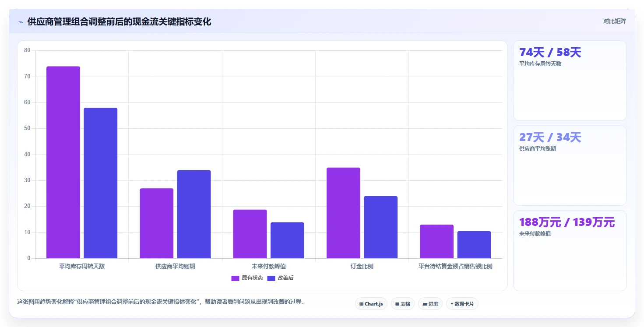Click the 进度 tag chip

[x=430, y=304]
